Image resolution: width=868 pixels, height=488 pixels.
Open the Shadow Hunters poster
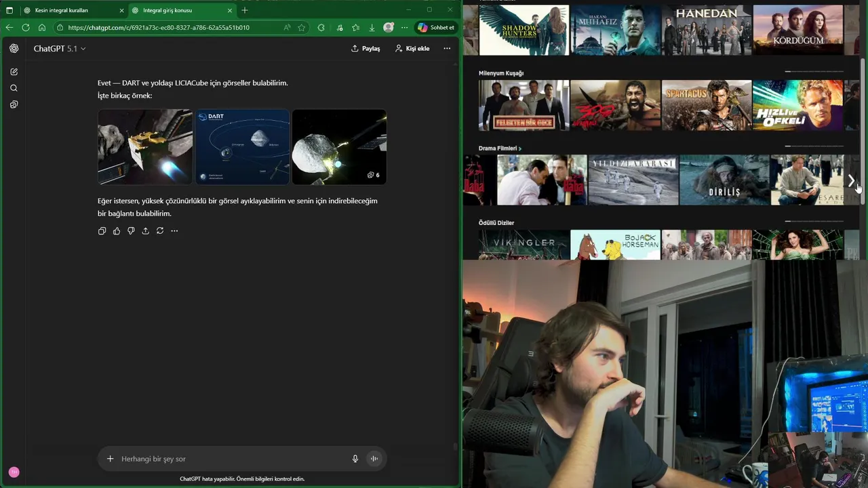(524, 30)
